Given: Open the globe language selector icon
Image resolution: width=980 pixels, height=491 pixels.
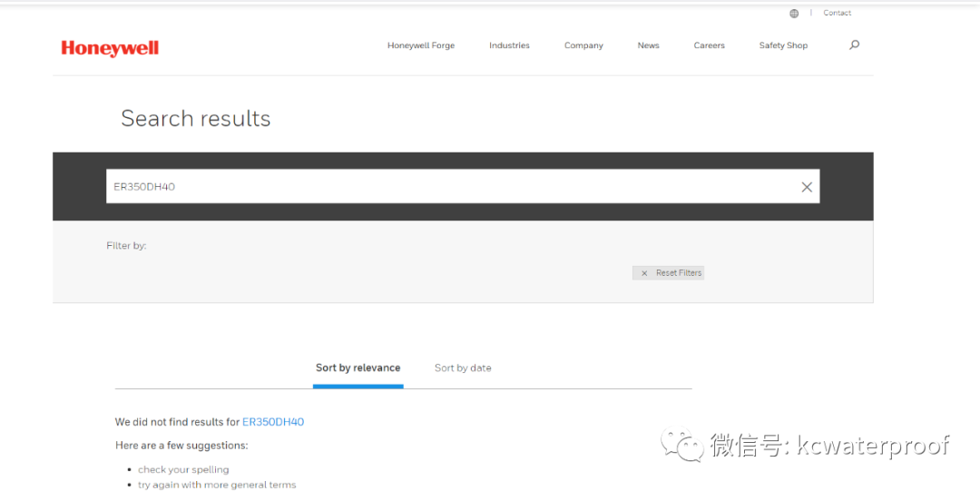Looking at the screenshot, I should [x=794, y=13].
